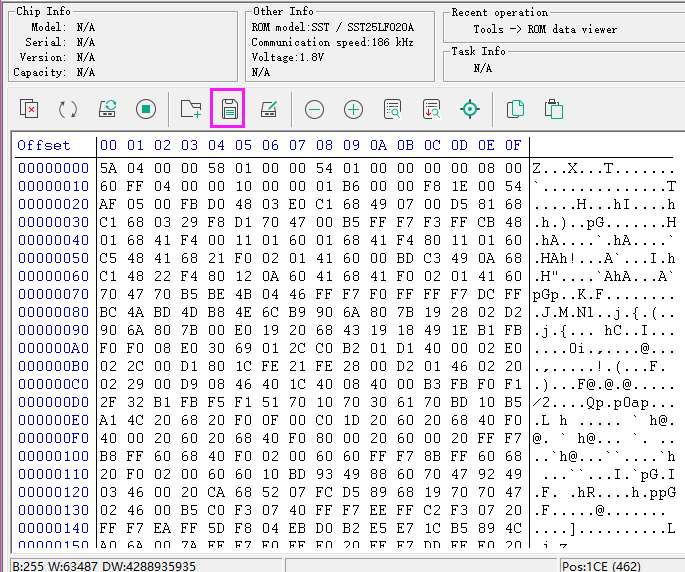Select byte AF at row 00000020

click(108, 204)
